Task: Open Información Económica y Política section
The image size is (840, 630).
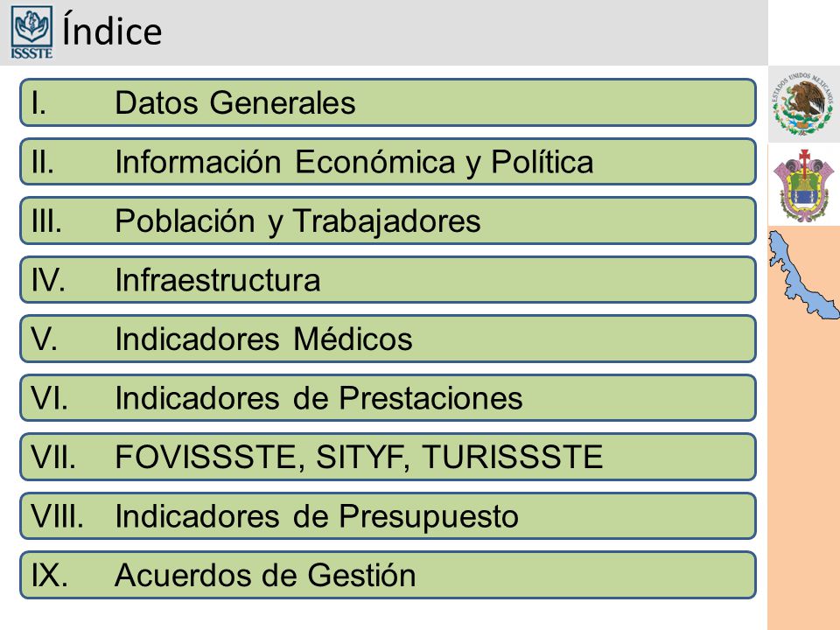Action: (388, 162)
